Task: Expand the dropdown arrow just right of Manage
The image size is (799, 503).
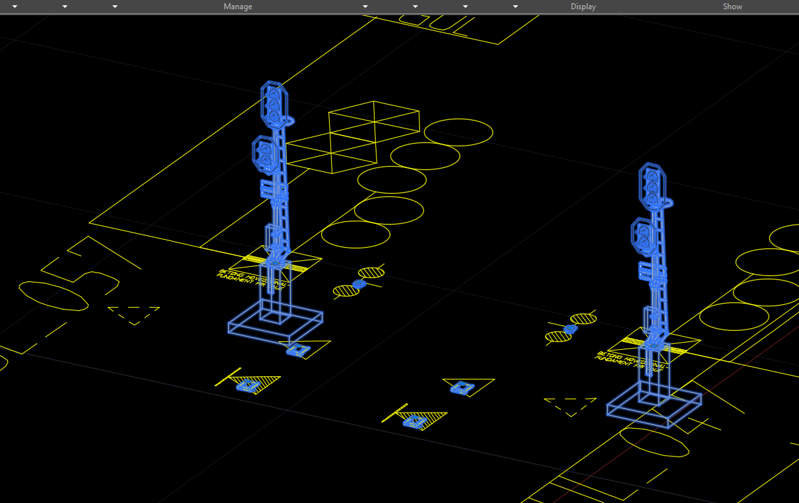Action: pyautogui.click(x=365, y=7)
